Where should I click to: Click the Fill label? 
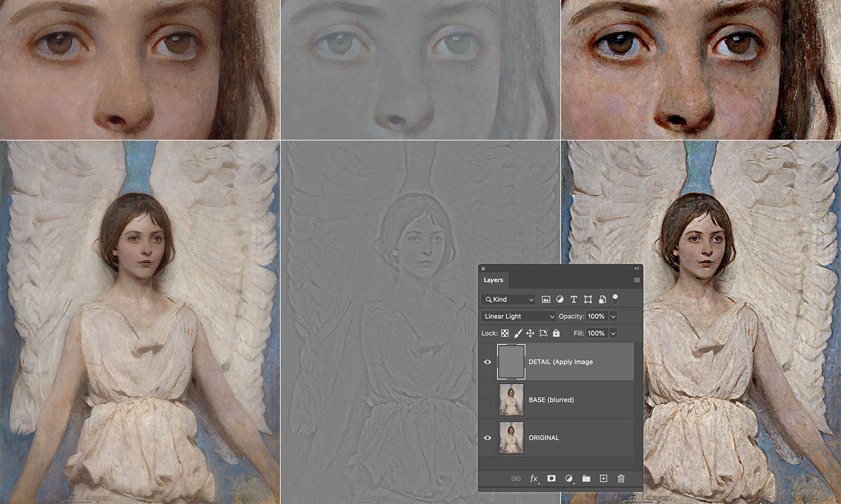point(579,333)
